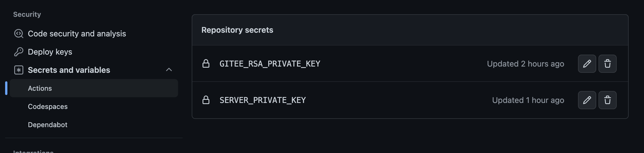This screenshot has width=644, height=153.
Task: Click pencil icon for SERVER_PRIVATE_KEY
Action: pyautogui.click(x=587, y=100)
